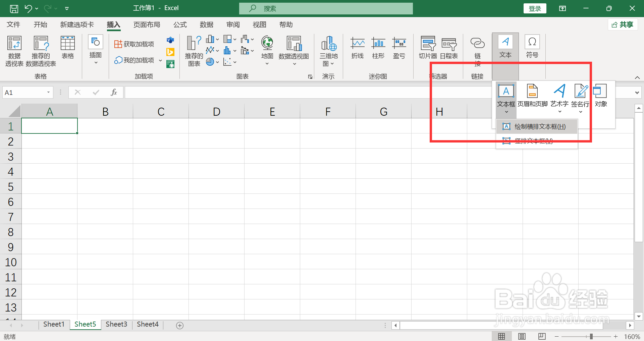This screenshot has width=644, height=341.
Task: Click the Share (共享) button
Action: tap(623, 24)
